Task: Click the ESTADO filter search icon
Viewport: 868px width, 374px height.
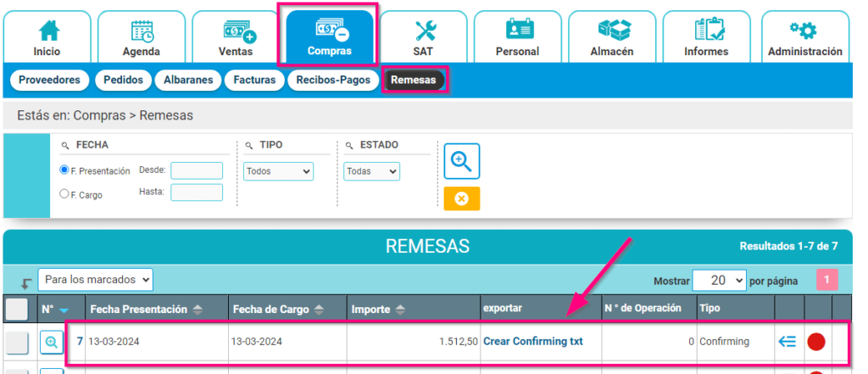Action: coord(348,145)
